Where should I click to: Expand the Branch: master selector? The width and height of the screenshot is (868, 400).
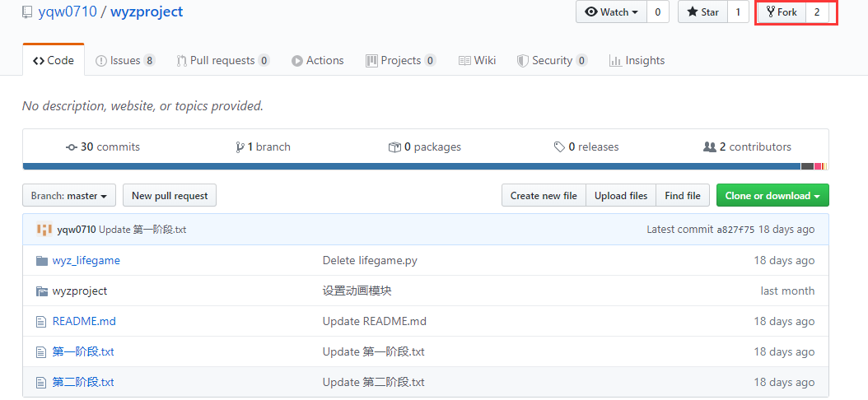coord(69,196)
